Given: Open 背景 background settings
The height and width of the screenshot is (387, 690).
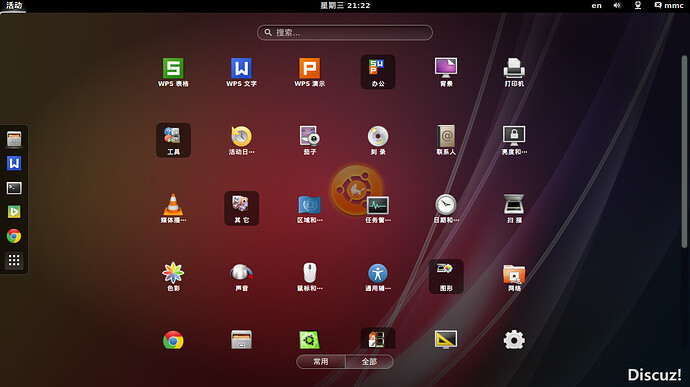Looking at the screenshot, I should [x=446, y=72].
